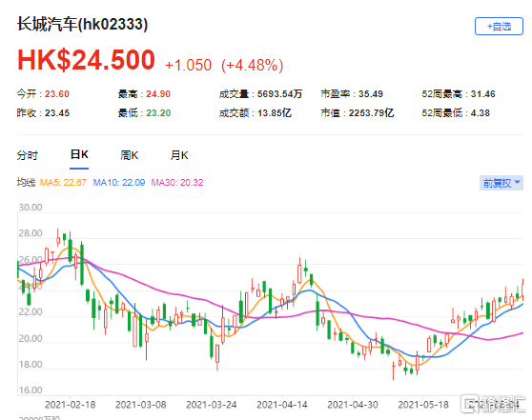Switch to the 分时 chart tab
Viewport: 532px width, 420px height.
(x=28, y=155)
